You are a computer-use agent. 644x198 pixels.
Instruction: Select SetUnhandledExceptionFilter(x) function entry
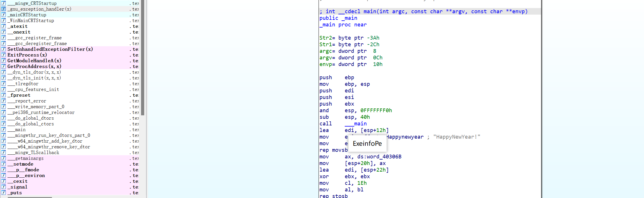50,49
